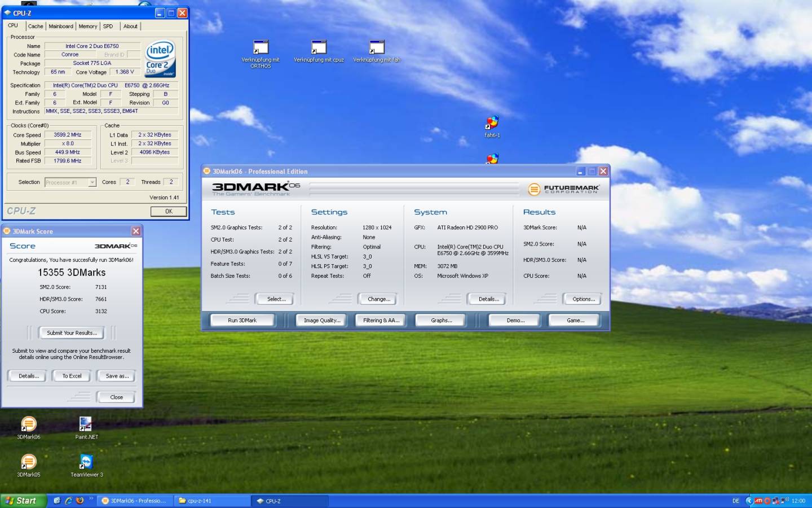This screenshot has height=508, width=812.
Task: Launch Internet Explorer from quick launch
Action: 68,501
